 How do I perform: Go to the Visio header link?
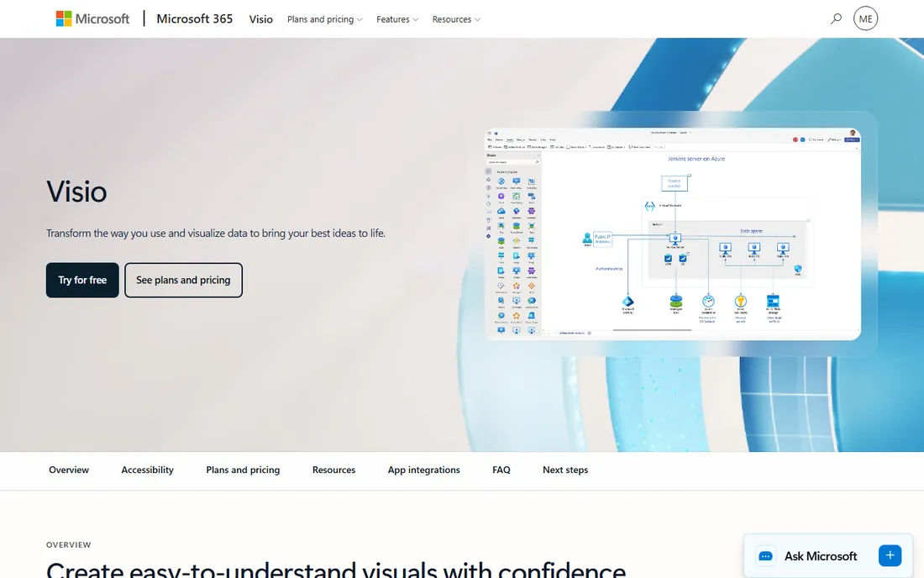(261, 19)
